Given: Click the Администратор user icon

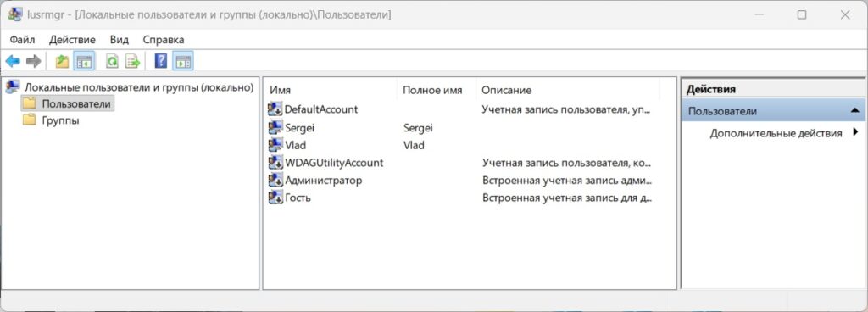Looking at the screenshot, I should click(275, 181).
